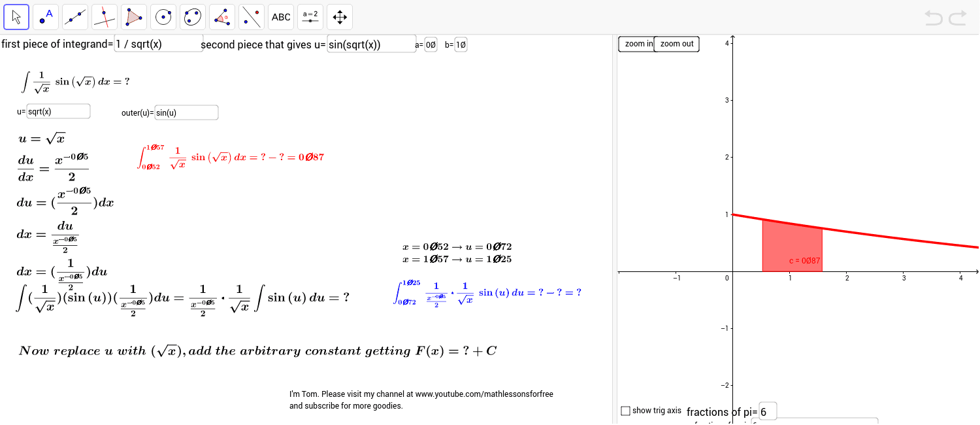Click the youtube.com/mathlessonsforfree text
Screen dimensions: 980x425
click(484, 394)
